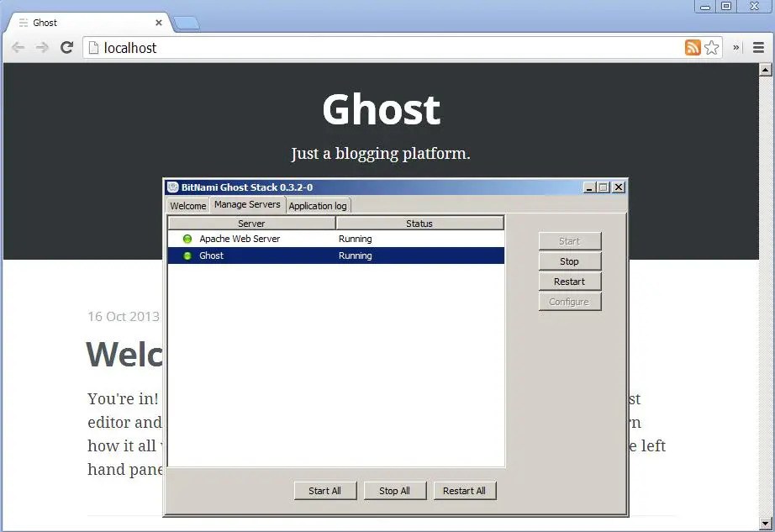Click Running status of Ghost server
This screenshot has height=532, width=775.
tap(356, 255)
